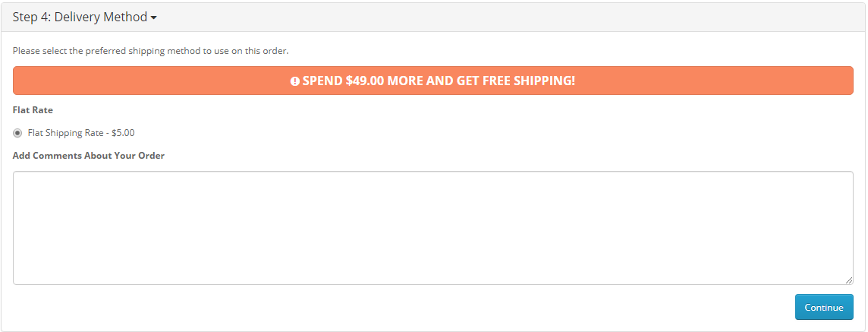Screen dimensions: 868x332
Task: Click the word Step 4 in the header
Action: [30, 17]
